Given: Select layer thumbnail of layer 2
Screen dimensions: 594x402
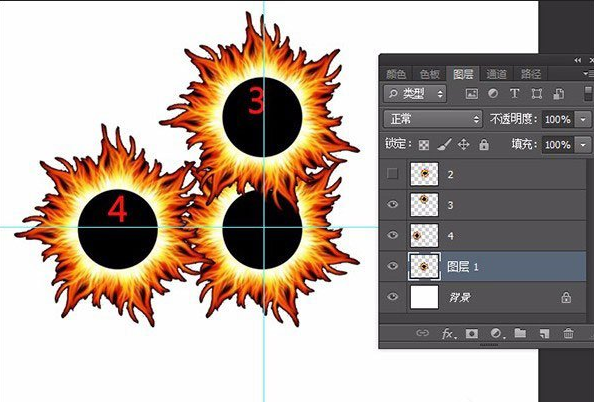Looking at the screenshot, I should coord(424,174).
